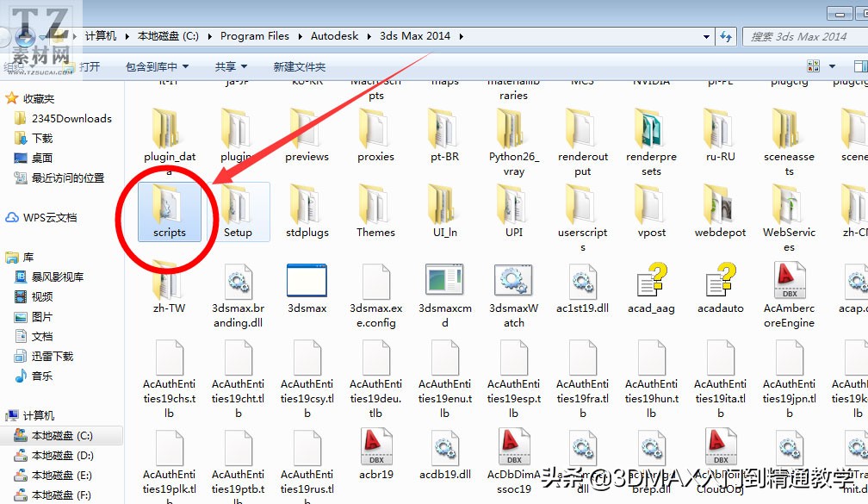Select the Setup folder
The width and height of the screenshot is (868, 504).
[238, 212]
